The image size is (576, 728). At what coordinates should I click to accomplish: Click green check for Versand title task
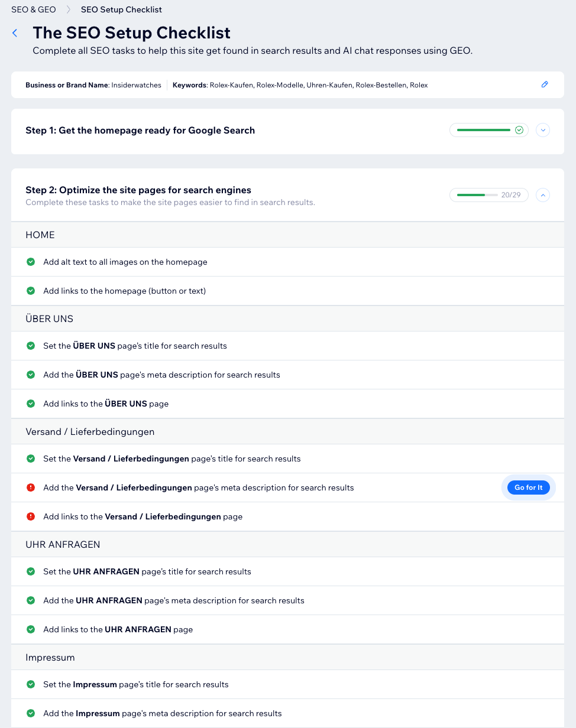click(x=31, y=459)
